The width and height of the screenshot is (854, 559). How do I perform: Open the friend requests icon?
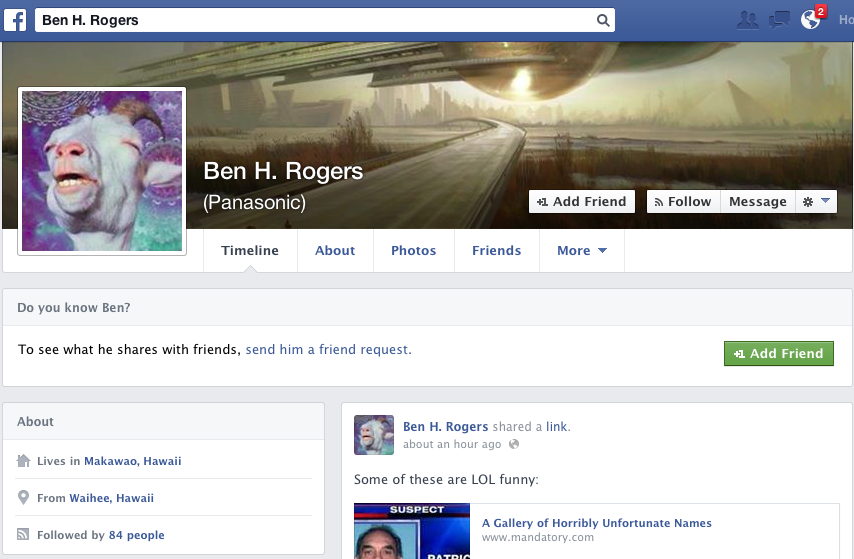point(746,20)
